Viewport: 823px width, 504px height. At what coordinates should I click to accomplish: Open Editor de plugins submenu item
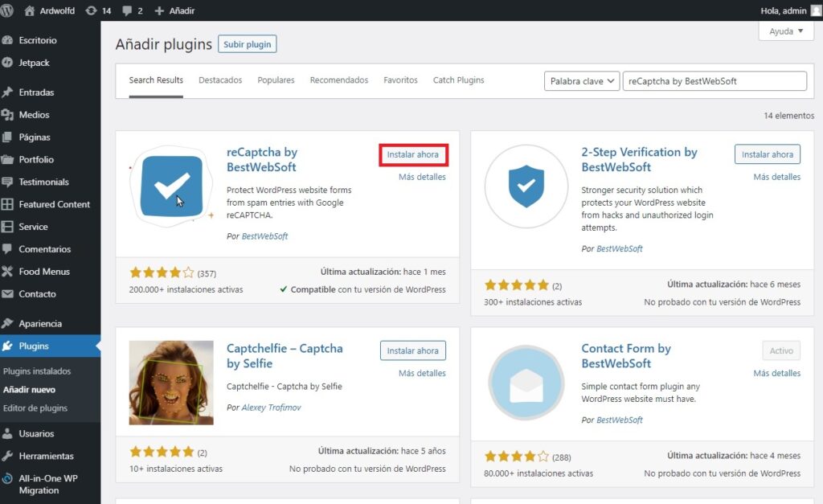35,408
